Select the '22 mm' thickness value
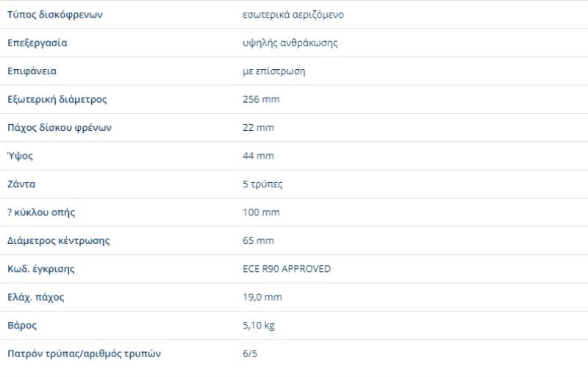Viewport: 588px width, 377px height. point(258,128)
